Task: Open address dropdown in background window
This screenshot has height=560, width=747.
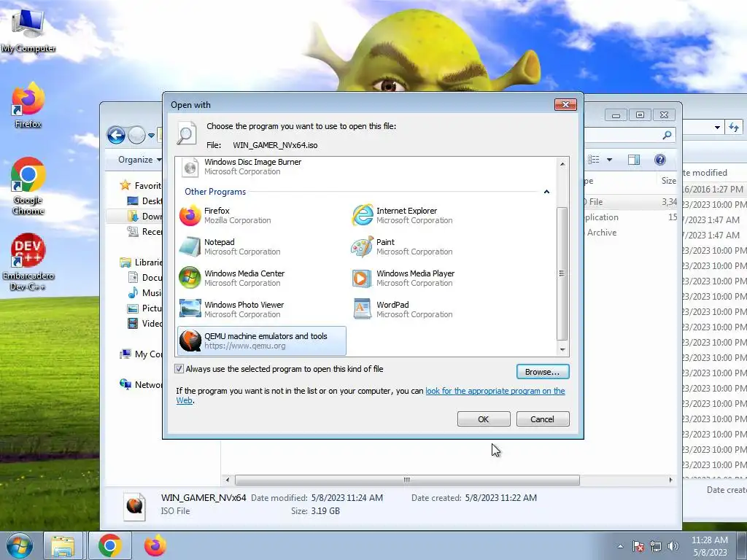Action: tap(717, 128)
